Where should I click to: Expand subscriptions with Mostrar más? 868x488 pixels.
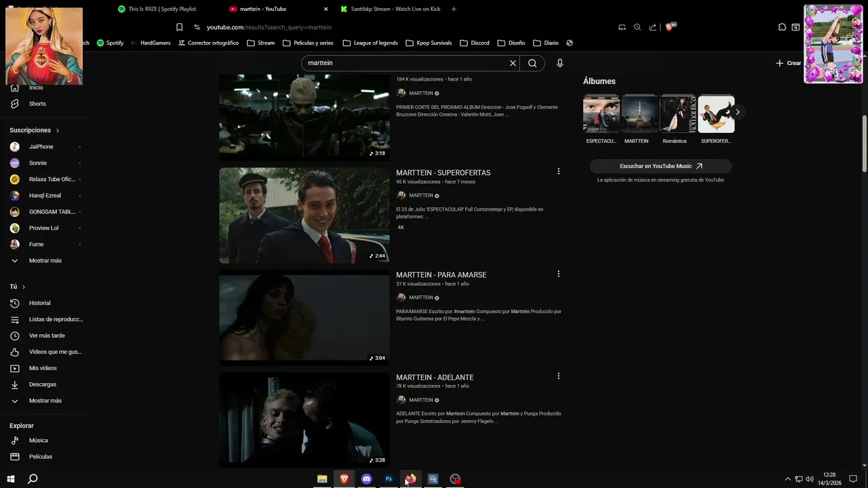pyautogui.click(x=46, y=260)
